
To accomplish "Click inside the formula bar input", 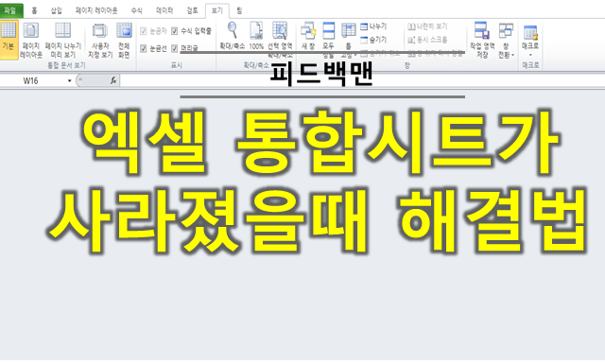I will tap(362, 80).
